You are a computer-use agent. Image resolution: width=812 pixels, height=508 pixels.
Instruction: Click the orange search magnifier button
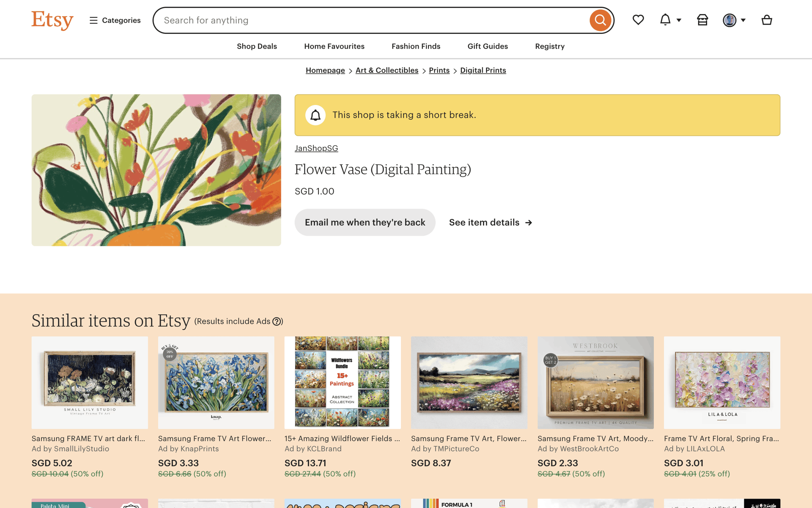[600, 20]
